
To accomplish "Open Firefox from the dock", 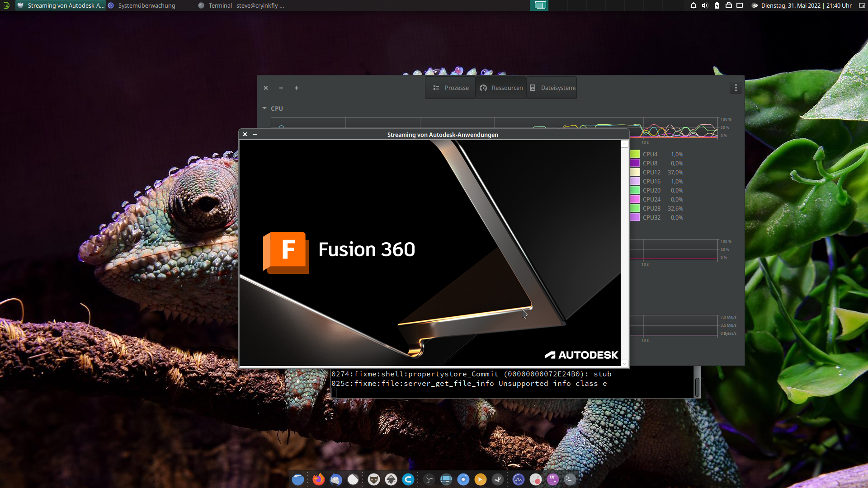I will [319, 479].
